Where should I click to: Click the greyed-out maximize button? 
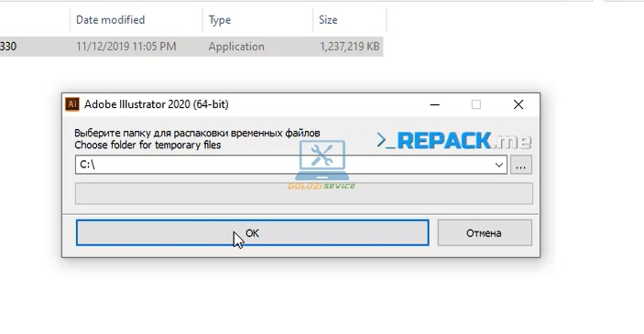[476, 104]
